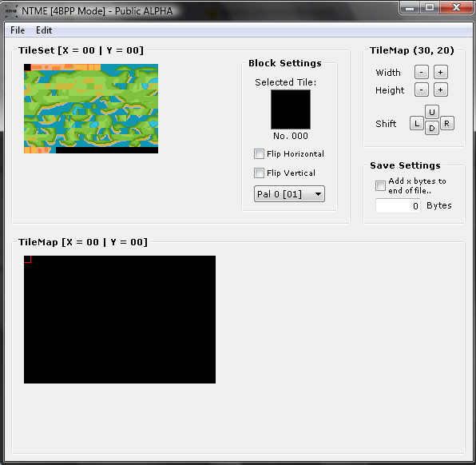Image resolution: width=476 pixels, height=465 pixels.
Task: Shift the tilemap right with R button
Action: click(447, 123)
